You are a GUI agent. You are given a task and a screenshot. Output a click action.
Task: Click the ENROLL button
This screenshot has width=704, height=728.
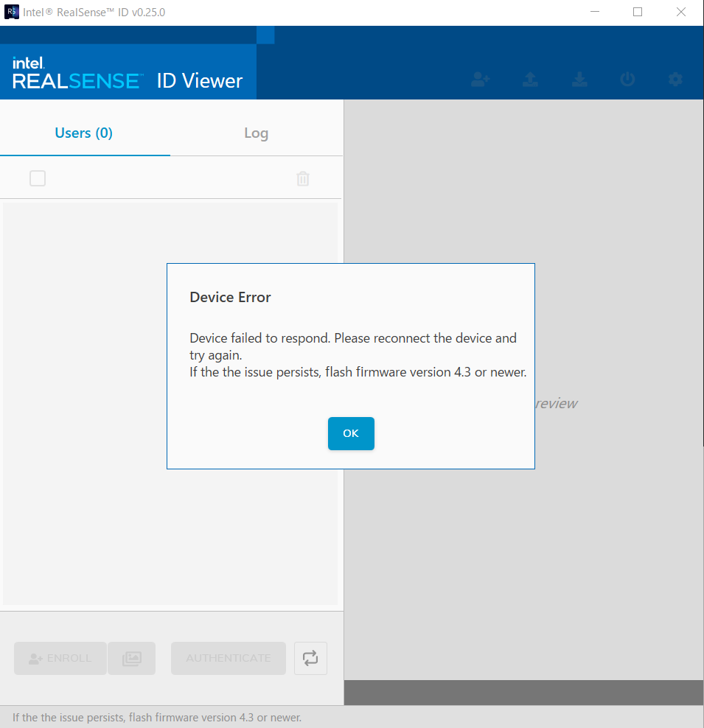[60, 658]
